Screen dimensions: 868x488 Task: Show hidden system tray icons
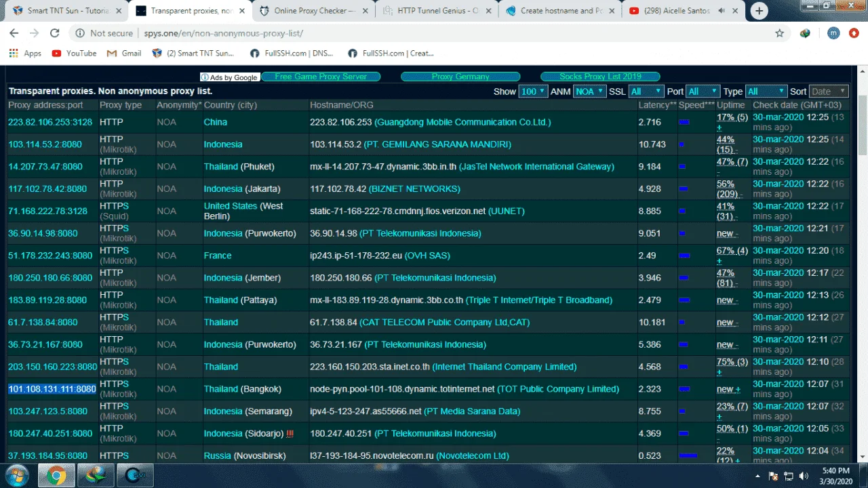coord(757,476)
